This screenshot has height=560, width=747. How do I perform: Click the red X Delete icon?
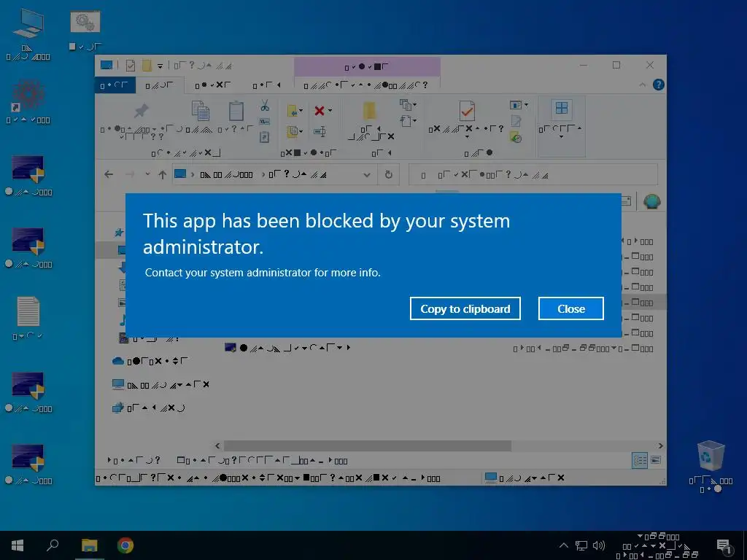320,111
